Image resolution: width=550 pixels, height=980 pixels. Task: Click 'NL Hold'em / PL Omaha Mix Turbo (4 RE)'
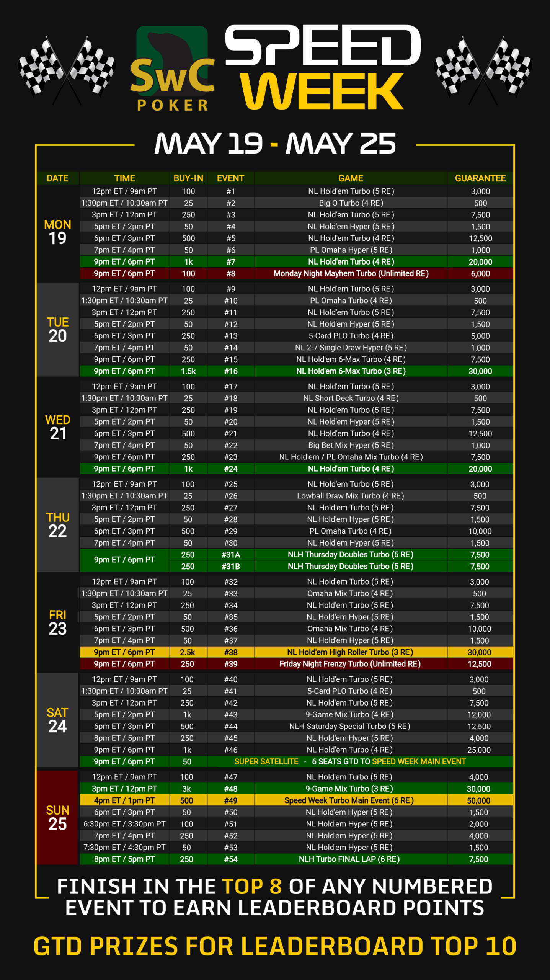(x=351, y=457)
